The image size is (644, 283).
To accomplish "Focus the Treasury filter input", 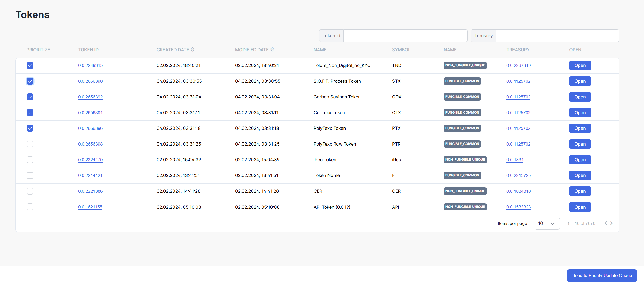I will tap(557, 36).
